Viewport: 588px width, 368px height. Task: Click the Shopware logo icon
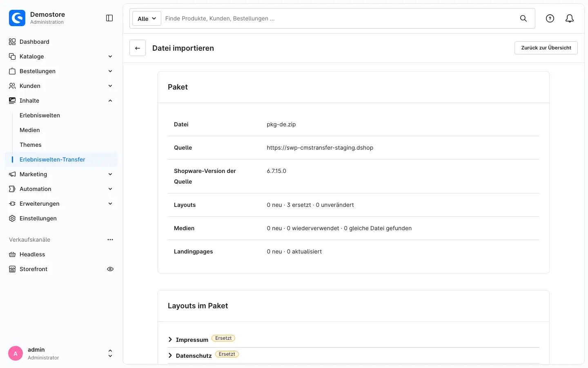coord(17,18)
